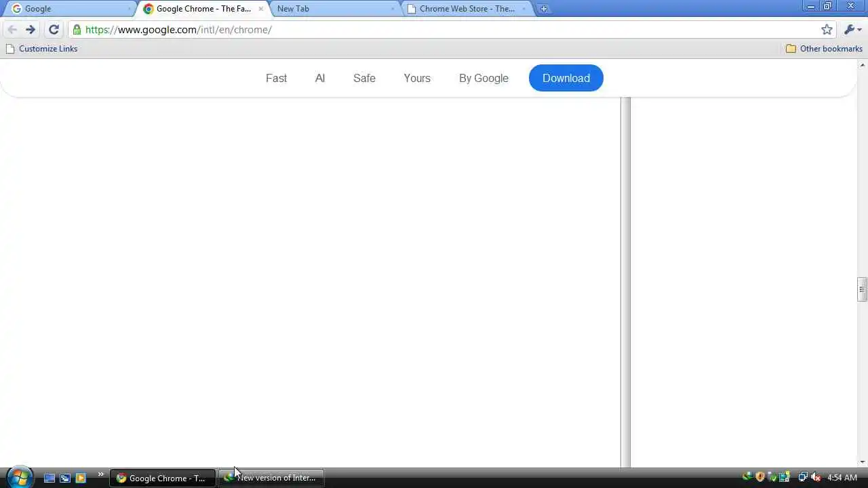Jump to the Safe section
868x488 pixels.
[x=364, y=78]
